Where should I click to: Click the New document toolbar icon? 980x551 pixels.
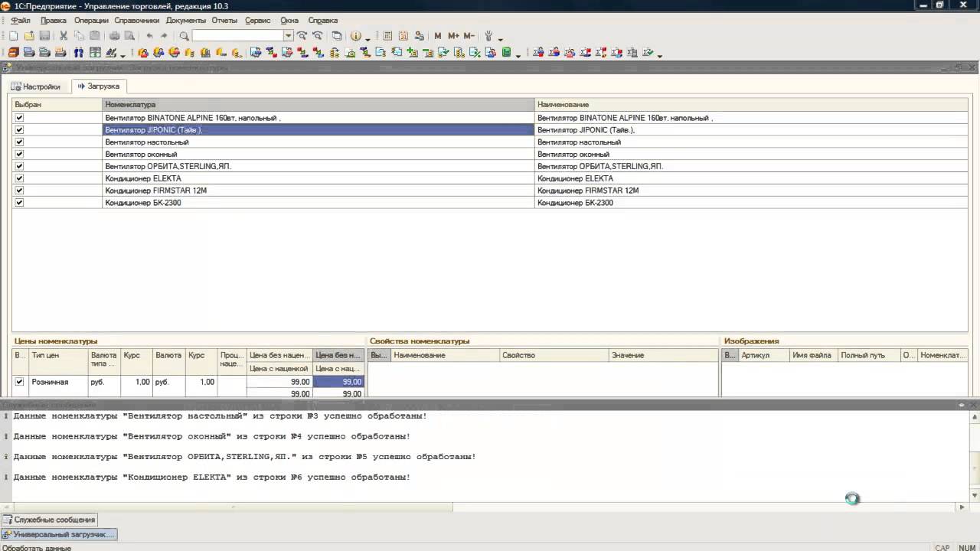point(13,36)
